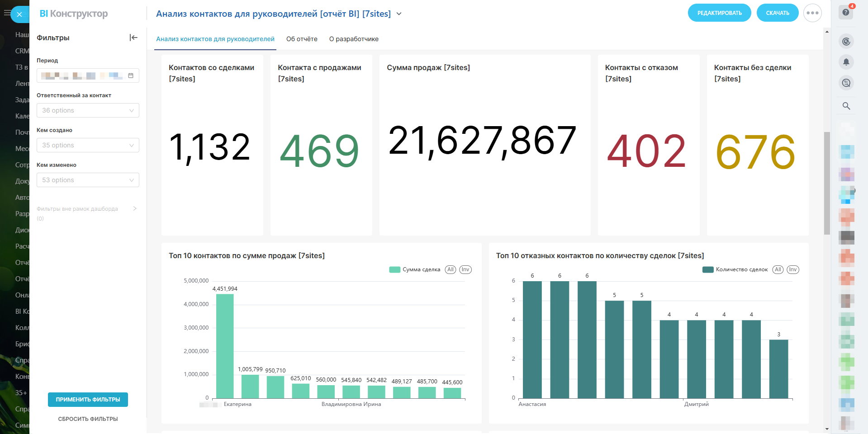
Task: Select All legend toggle on refusals chart
Action: pyautogui.click(x=778, y=269)
